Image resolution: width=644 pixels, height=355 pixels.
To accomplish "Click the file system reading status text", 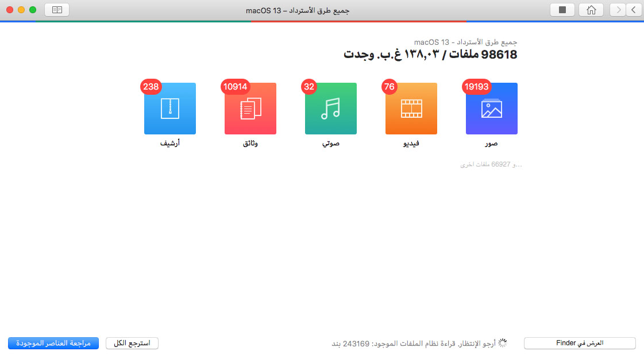I will 414,344.
